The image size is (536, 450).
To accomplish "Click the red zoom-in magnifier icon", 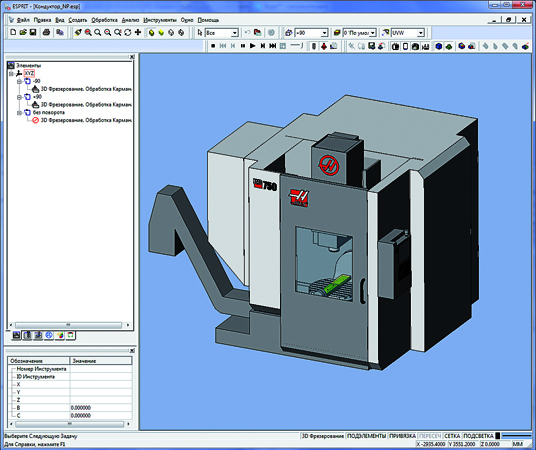I will 88,32.
